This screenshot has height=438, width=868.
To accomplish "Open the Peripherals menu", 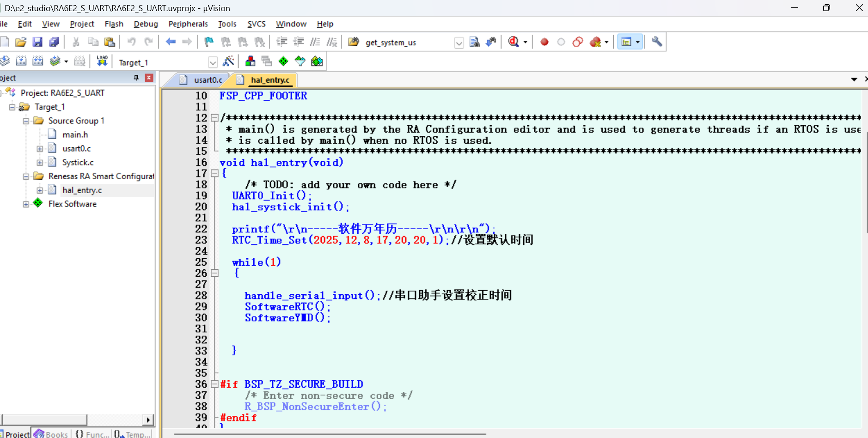I will [x=188, y=24].
